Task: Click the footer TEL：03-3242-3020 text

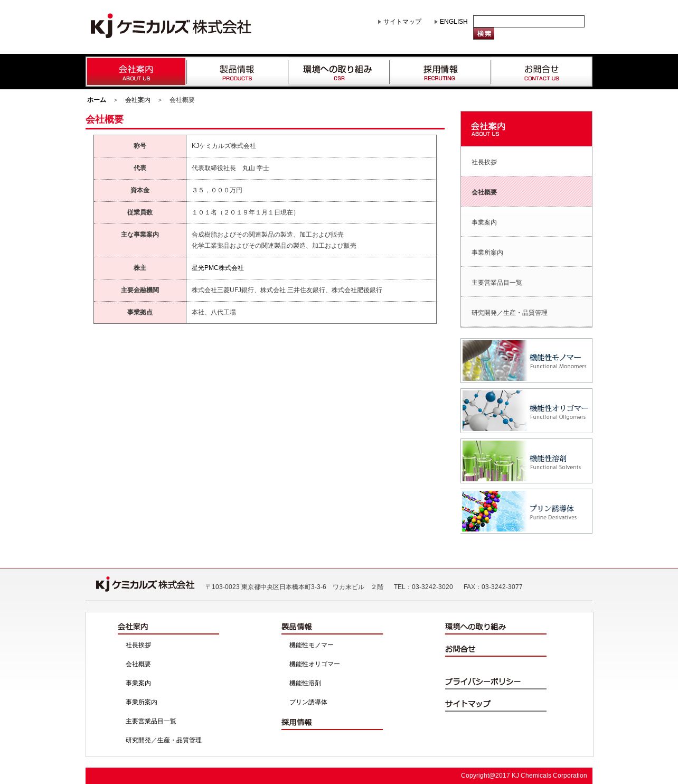Action: point(423,587)
